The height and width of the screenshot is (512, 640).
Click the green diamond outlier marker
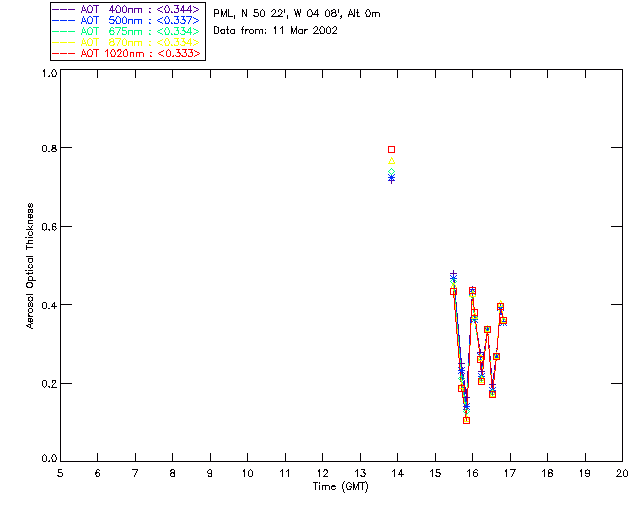(391, 171)
